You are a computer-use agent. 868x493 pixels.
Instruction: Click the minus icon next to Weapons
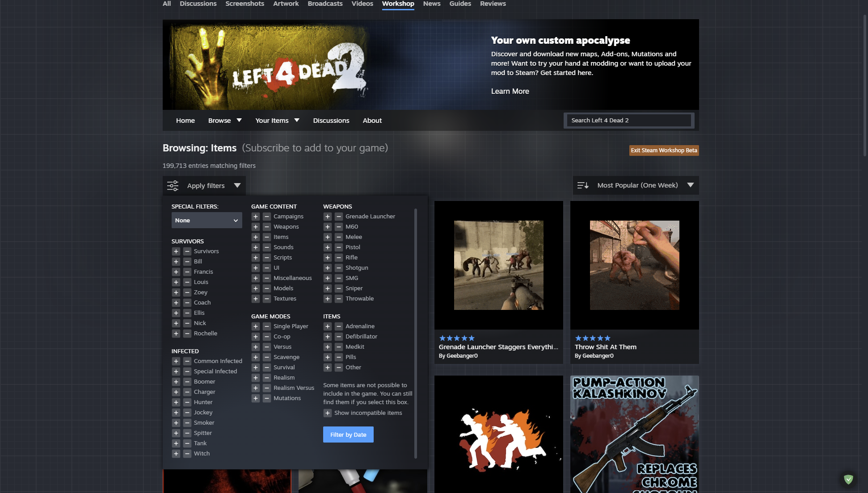point(267,227)
